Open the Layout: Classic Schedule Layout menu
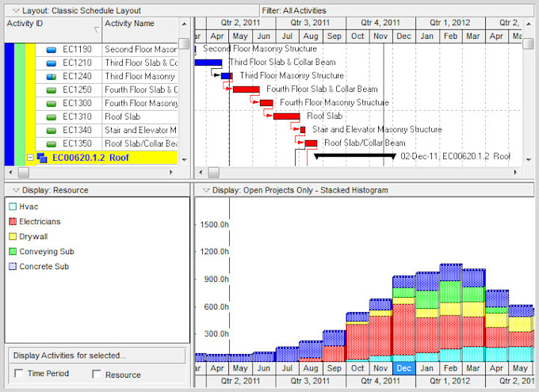The image size is (539, 392). click(16, 10)
